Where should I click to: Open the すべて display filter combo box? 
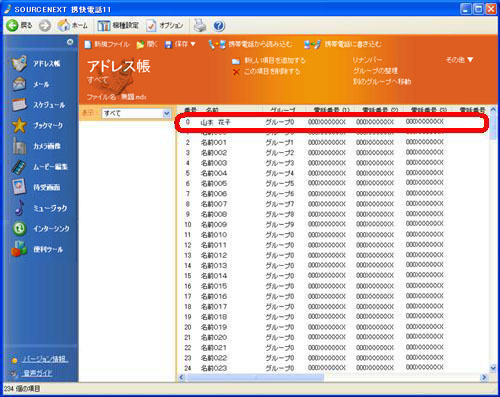[137, 113]
